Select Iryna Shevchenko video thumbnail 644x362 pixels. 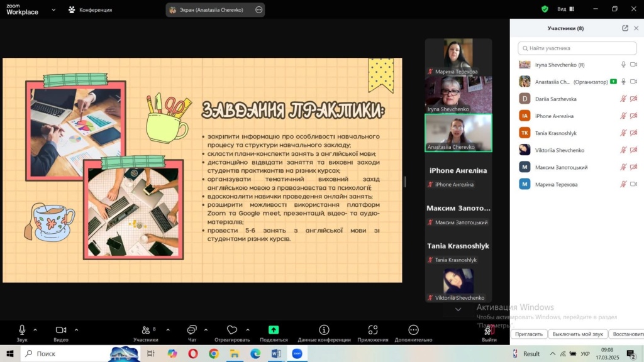coord(458,95)
